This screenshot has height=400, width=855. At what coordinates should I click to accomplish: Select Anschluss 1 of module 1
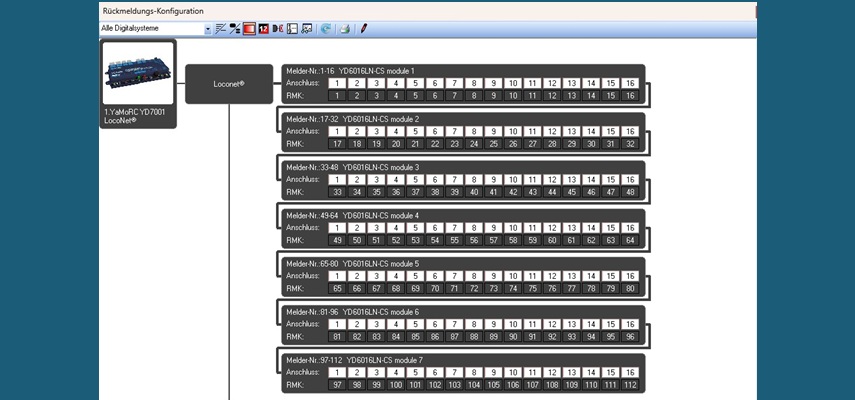click(337, 83)
